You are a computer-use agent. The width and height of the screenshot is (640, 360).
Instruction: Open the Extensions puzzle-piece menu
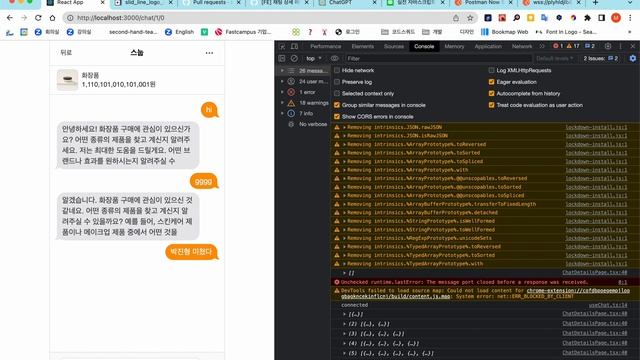(587, 18)
